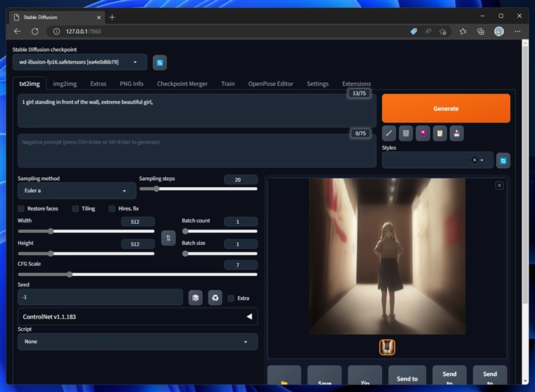Image resolution: width=535 pixels, height=392 pixels.
Task: Click the refresh checkpoint list icon
Action: (x=160, y=63)
